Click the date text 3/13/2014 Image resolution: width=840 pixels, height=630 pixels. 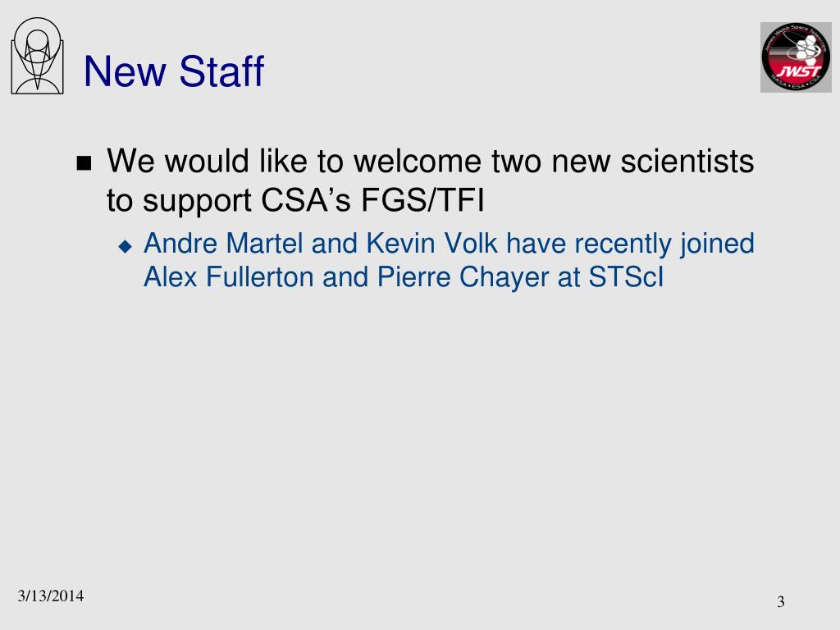coord(50,596)
